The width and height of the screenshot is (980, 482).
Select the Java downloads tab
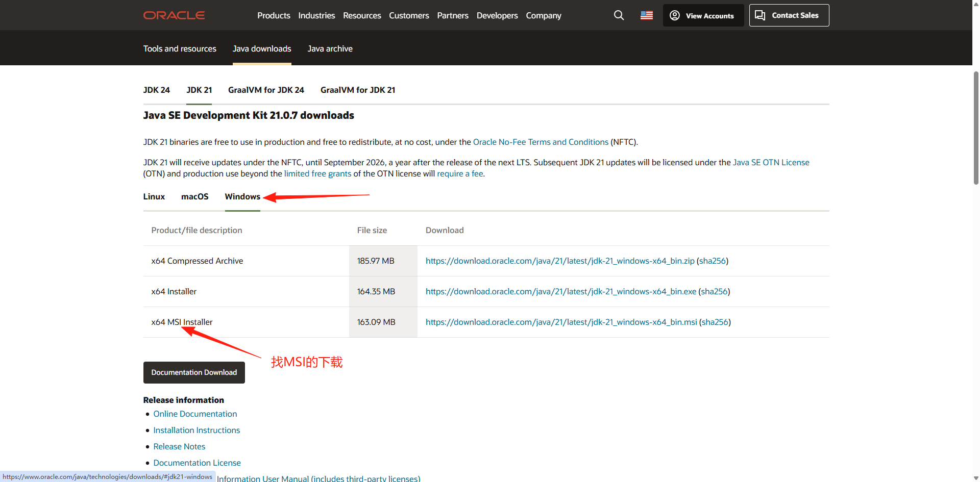click(262, 48)
